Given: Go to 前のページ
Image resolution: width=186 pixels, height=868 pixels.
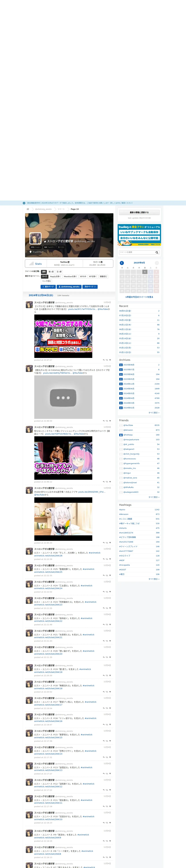Looking at the screenshot, I should [x=48, y=287].
